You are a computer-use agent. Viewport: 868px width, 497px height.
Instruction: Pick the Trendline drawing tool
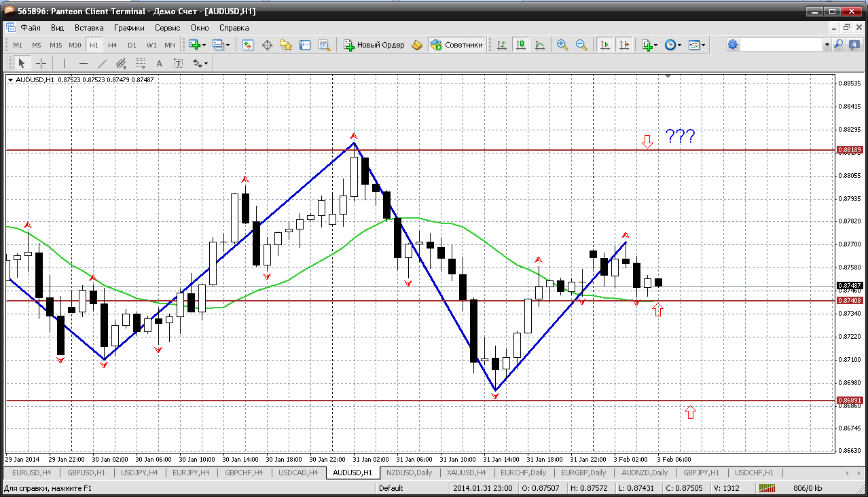pos(102,63)
